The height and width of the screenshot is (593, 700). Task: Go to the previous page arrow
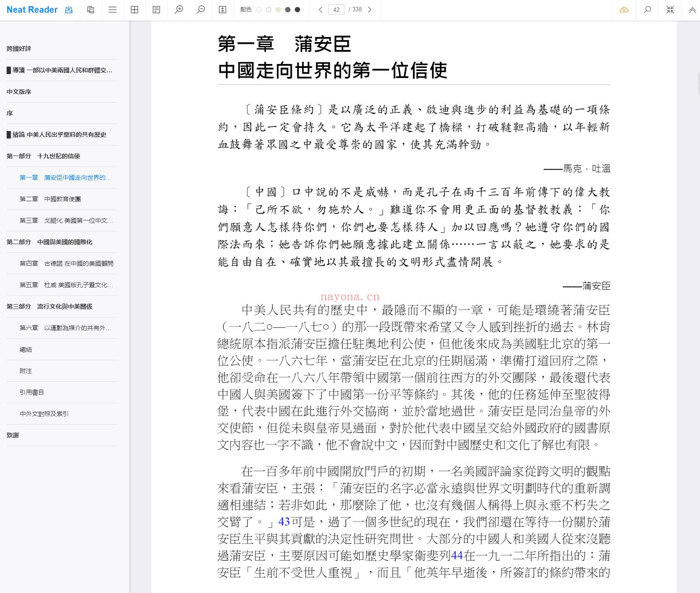click(x=321, y=10)
